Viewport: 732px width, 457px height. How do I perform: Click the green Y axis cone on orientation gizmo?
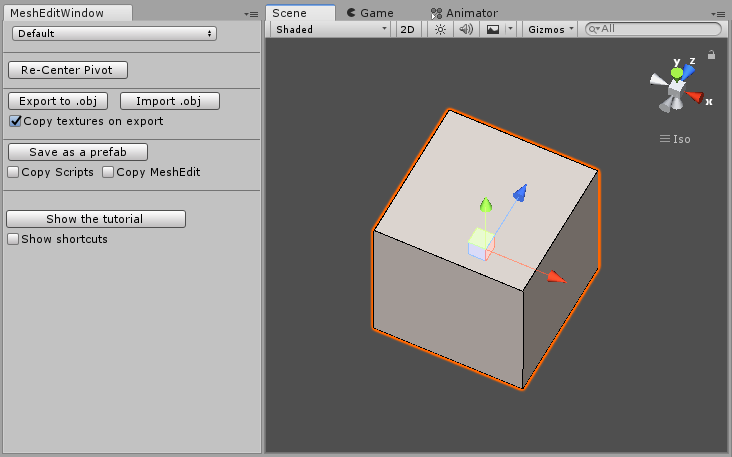click(677, 73)
